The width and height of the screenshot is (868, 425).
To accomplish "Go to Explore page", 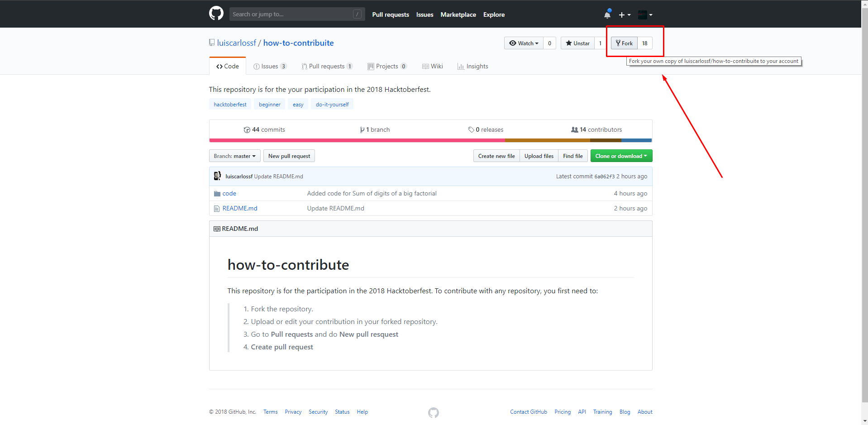I will pyautogui.click(x=494, y=14).
